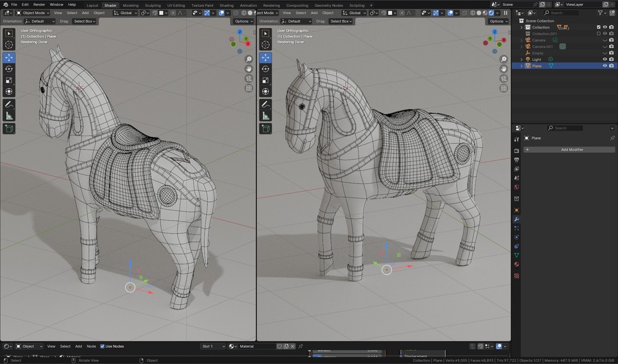Click the Add Modifier button
The image size is (618, 364).
[569, 150]
